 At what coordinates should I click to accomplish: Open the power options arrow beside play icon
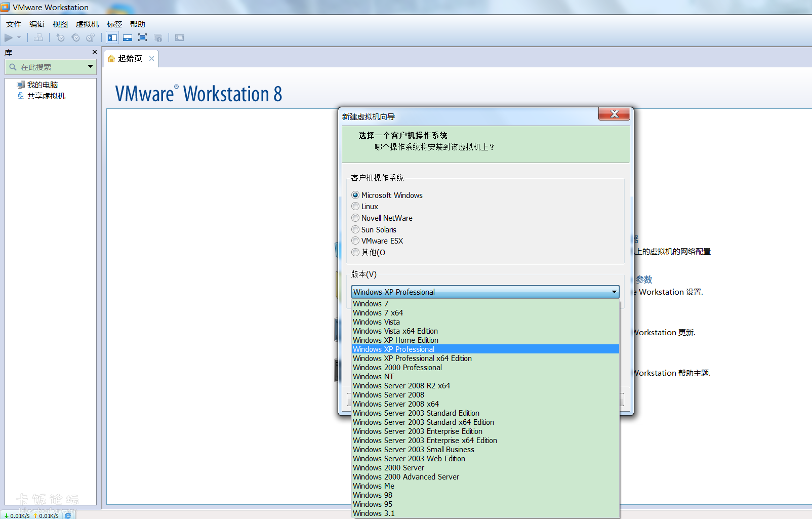pyautogui.click(x=19, y=37)
